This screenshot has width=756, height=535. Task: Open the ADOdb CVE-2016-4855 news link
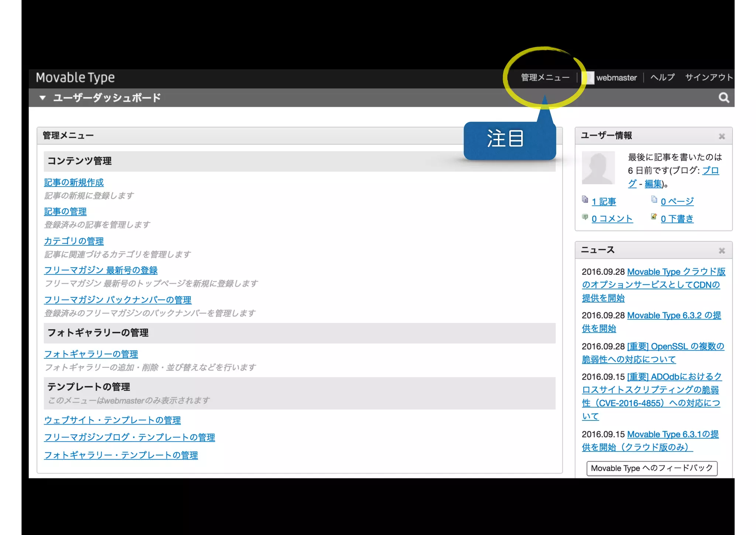point(652,396)
